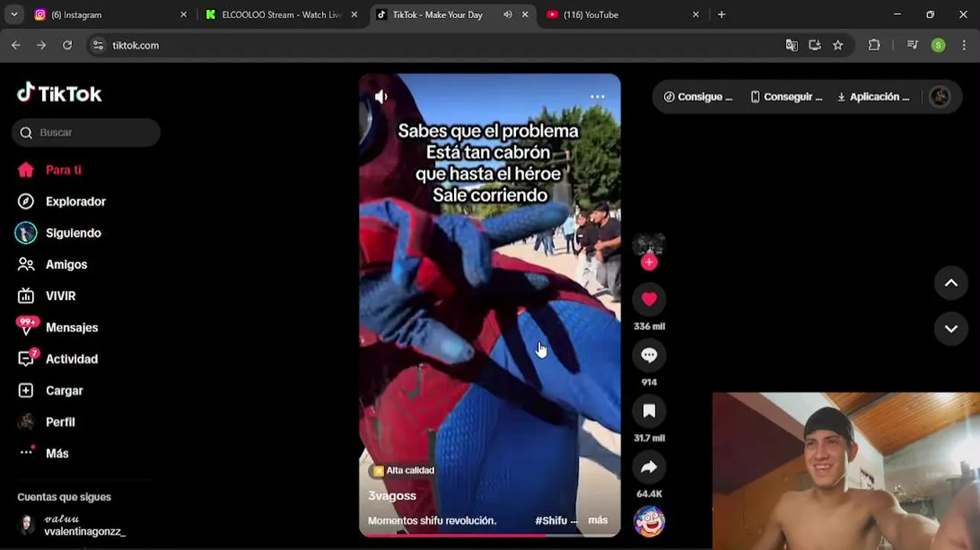Image resolution: width=980 pixels, height=550 pixels.
Task: Go forward in browser
Action: pos(41,45)
